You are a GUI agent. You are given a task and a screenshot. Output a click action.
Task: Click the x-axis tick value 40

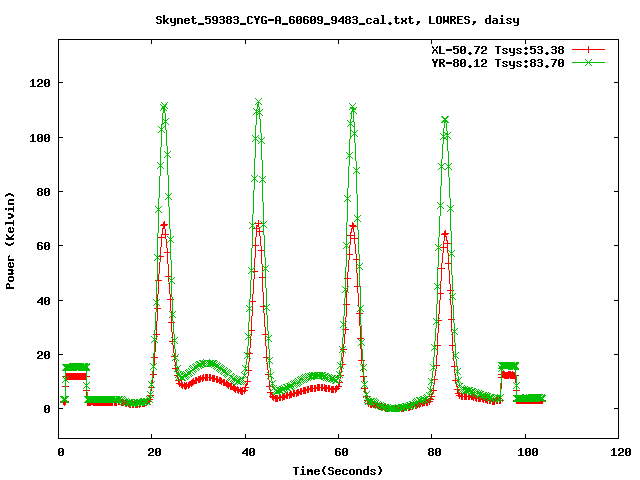pyautogui.click(x=248, y=452)
